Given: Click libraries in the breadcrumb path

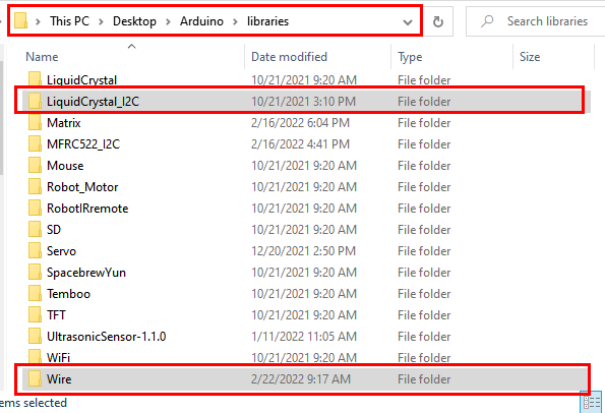Looking at the screenshot, I should (268, 21).
